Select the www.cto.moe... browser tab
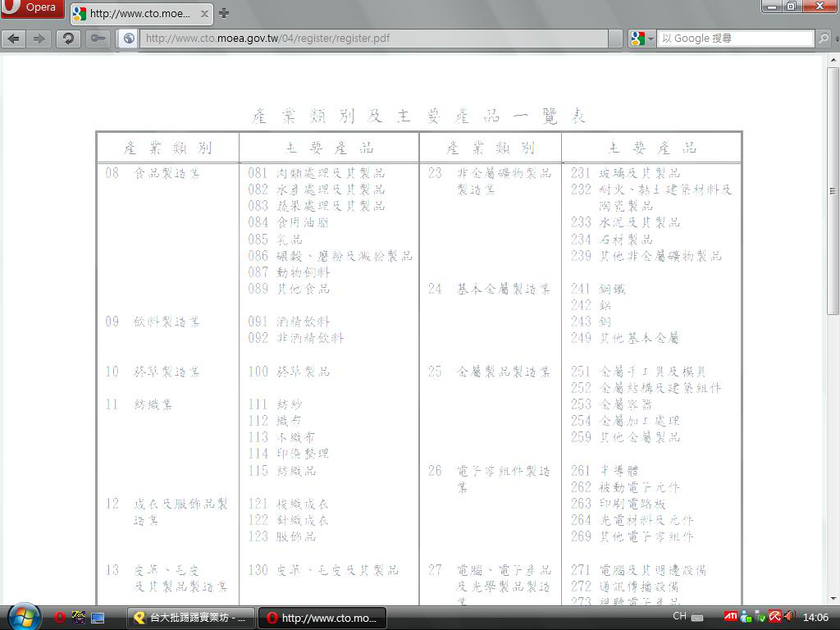The width and height of the screenshot is (840, 630). pyautogui.click(x=140, y=14)
